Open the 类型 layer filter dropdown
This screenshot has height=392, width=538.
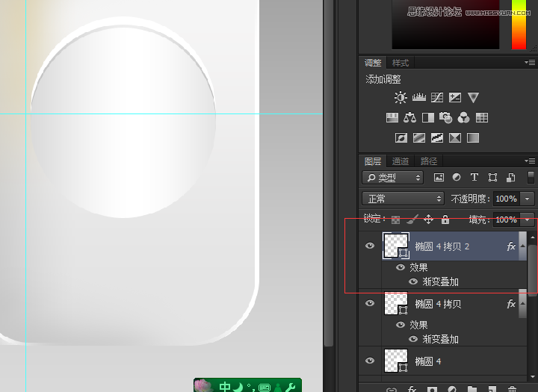click(392, 178)
